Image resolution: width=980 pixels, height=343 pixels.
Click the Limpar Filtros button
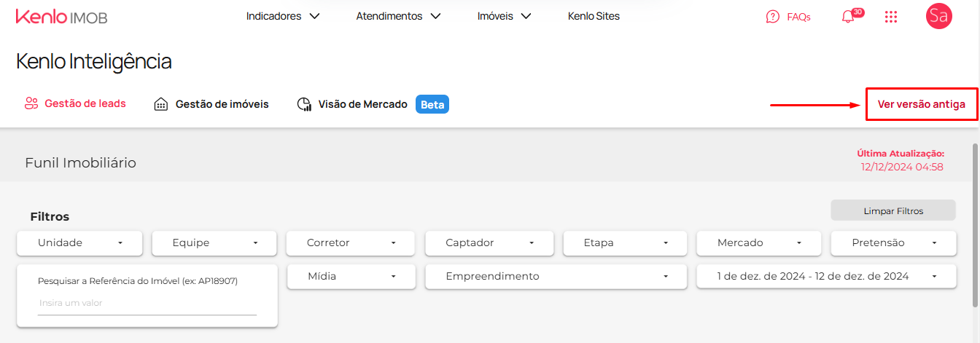point(893,210)
